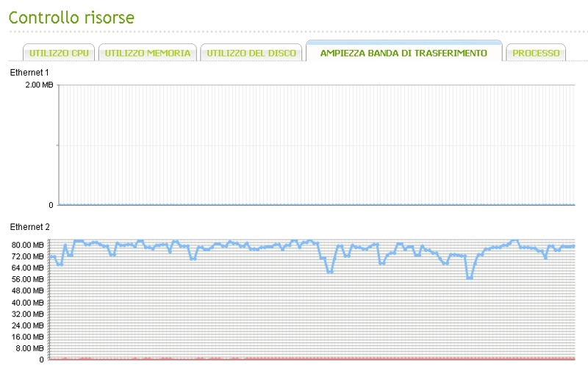The height and width of the screenshot is (371, 588).
Task: Click the Controllo risorse page title
Action: [x=71, y=17]
